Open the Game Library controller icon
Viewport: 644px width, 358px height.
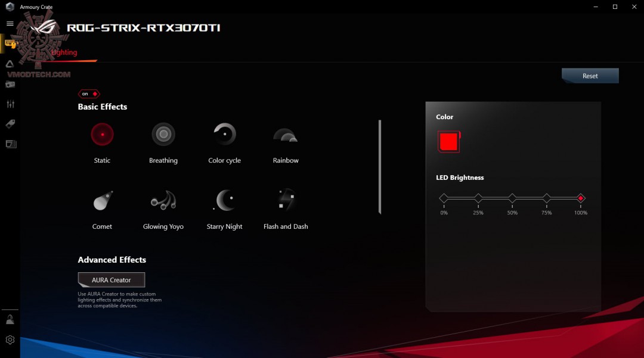pyautogui.click(x=10, y=85)
